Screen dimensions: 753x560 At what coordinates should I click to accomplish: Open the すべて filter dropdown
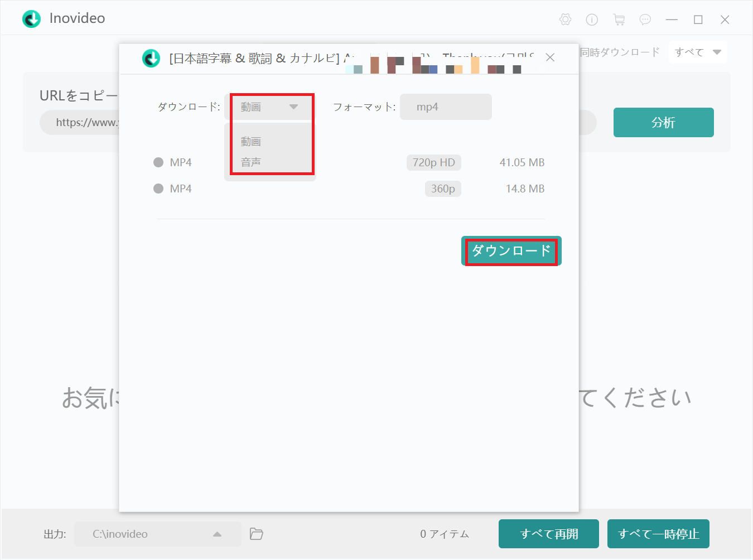pos(698,52)
